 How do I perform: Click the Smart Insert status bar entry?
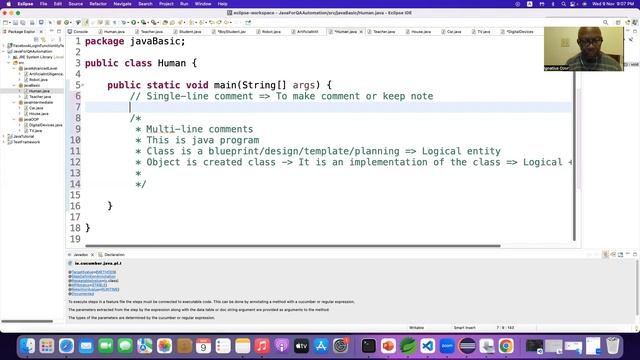[x=464, y=328]
